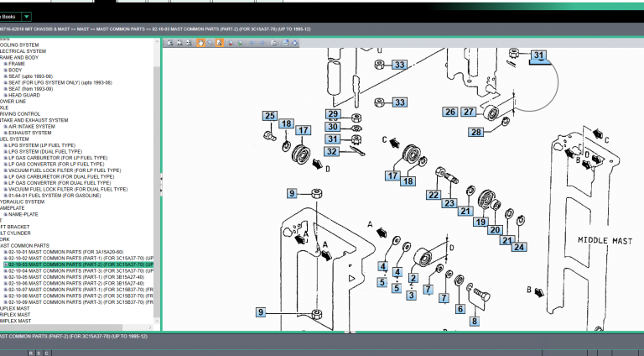Viewport: 644px width, 356px height.
Task: Open the Books dropdown arrow
Action: pyautogui.click(x=27, y=16)
